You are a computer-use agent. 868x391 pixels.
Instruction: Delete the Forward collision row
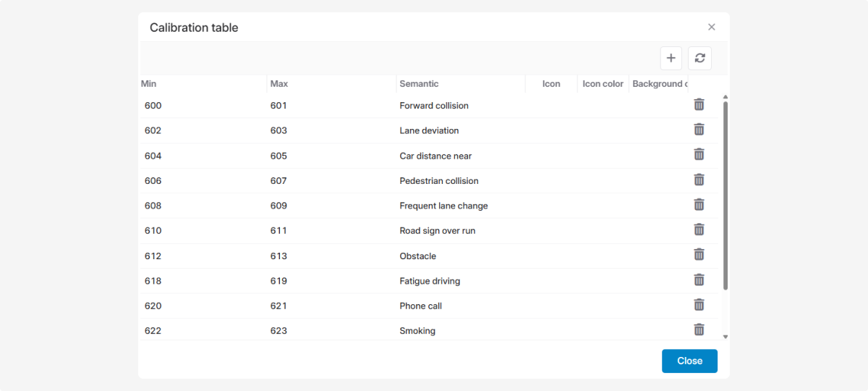click(699, 105)
